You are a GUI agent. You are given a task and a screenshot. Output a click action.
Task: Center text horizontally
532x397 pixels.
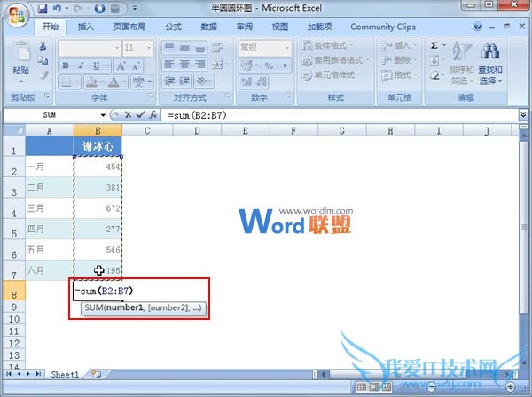click(x=184, y=65)
